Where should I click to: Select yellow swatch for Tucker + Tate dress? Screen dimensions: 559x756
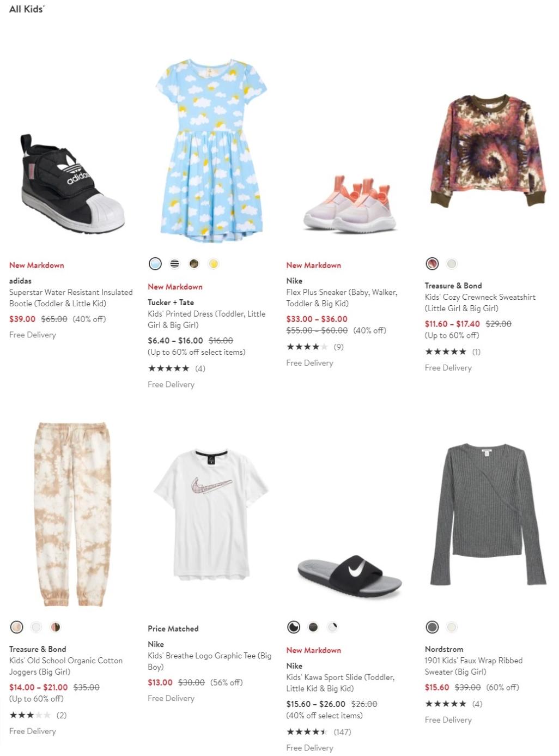(x=214, y=264)
